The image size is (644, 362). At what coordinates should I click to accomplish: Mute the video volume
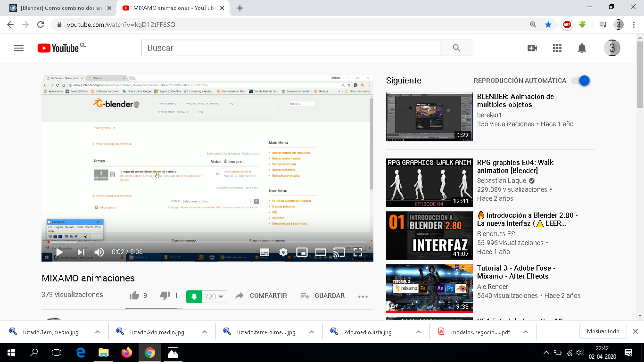tap(99, 252)
